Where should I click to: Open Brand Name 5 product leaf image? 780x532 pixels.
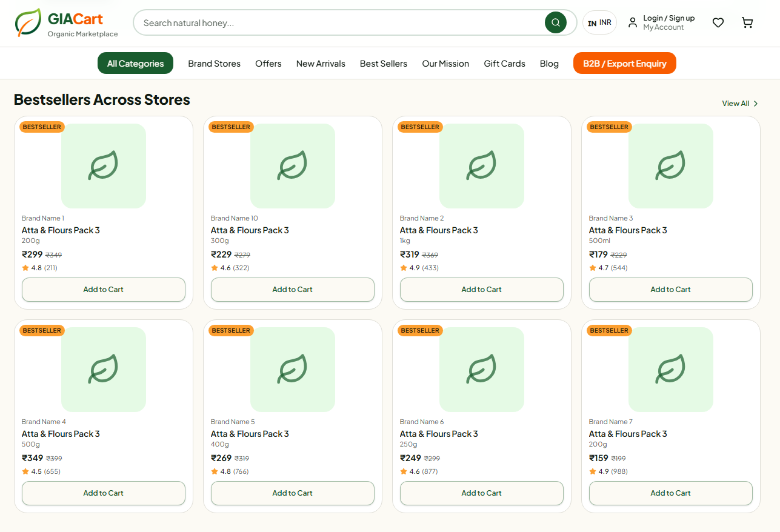[x=293, y=370]
